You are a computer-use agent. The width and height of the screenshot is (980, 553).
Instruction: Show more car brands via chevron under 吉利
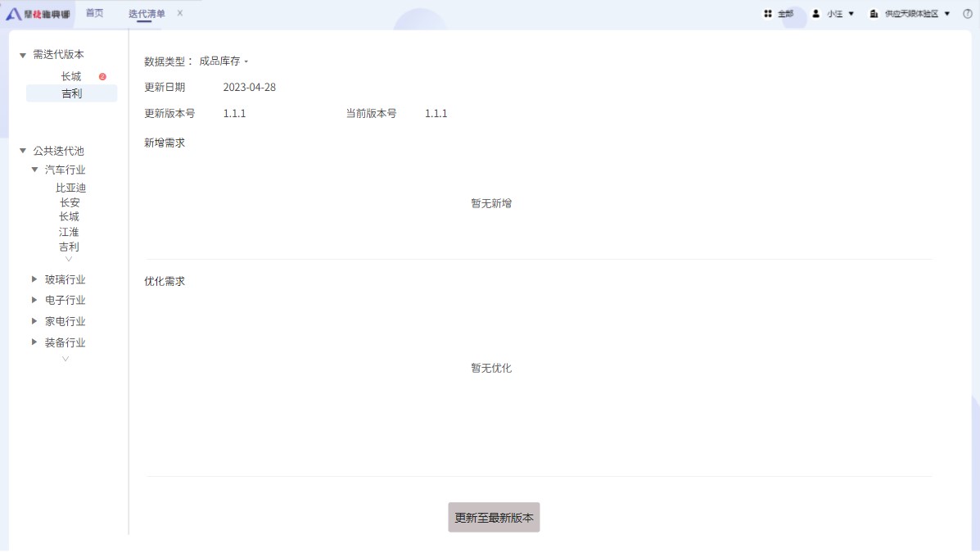[x=69, y=259]
